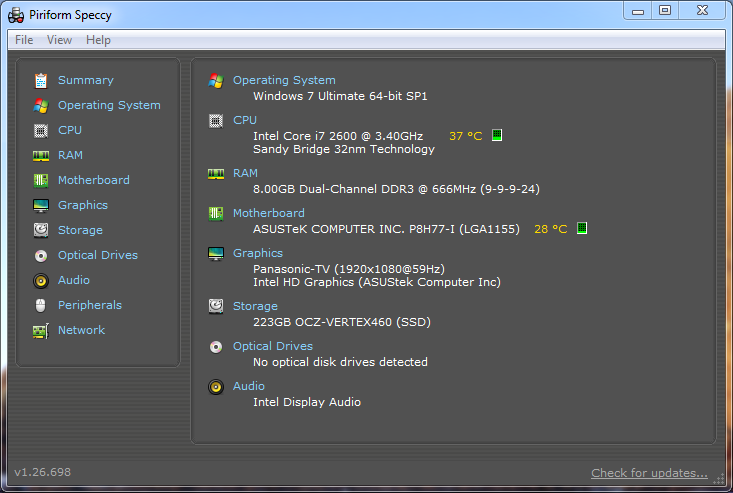Viewport: 733px width, 493px height.
Task: Open Audio via the speaker icon in sidebar
Action: pos(41,280)
